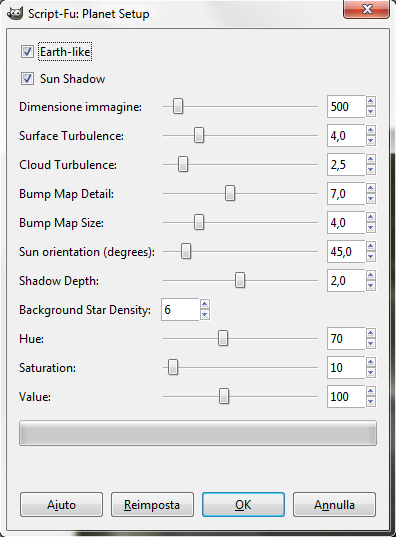
Task: Confirm with the OK button
Action: tap(243, 504)
